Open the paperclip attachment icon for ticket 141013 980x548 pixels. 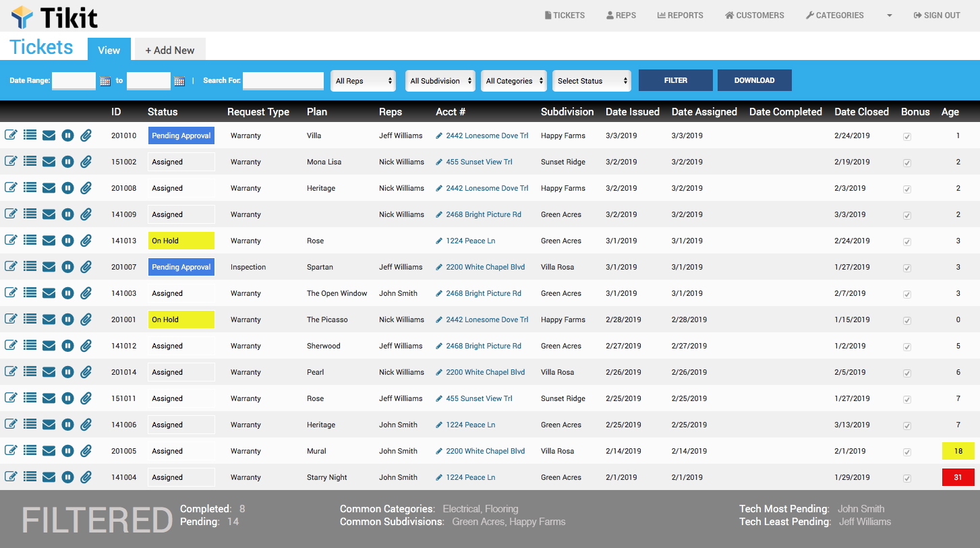pyautogui.click(x=86, y=241)
